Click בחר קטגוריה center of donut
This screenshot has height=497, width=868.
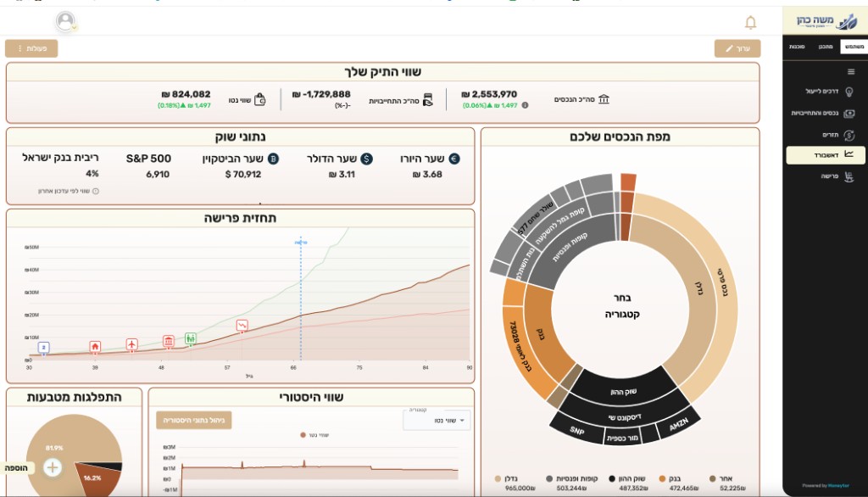tap(622, 306)
